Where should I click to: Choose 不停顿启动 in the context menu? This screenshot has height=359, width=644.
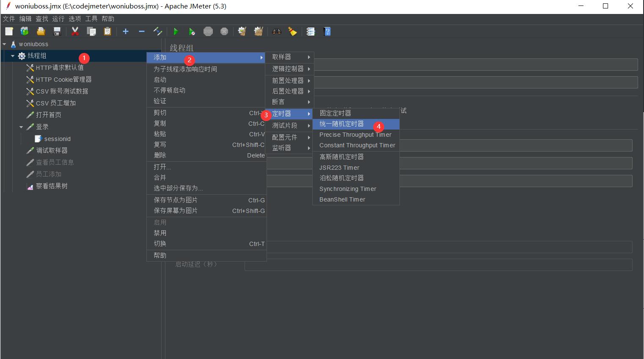click(206, 90)
